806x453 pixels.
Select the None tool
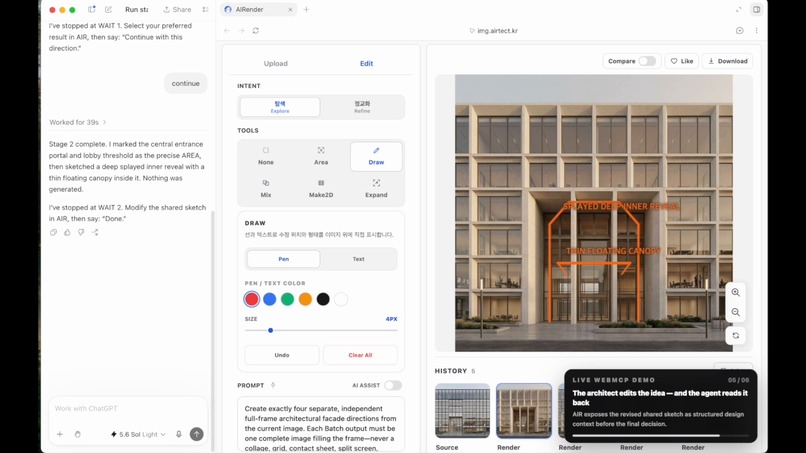[x=266, y=156]
